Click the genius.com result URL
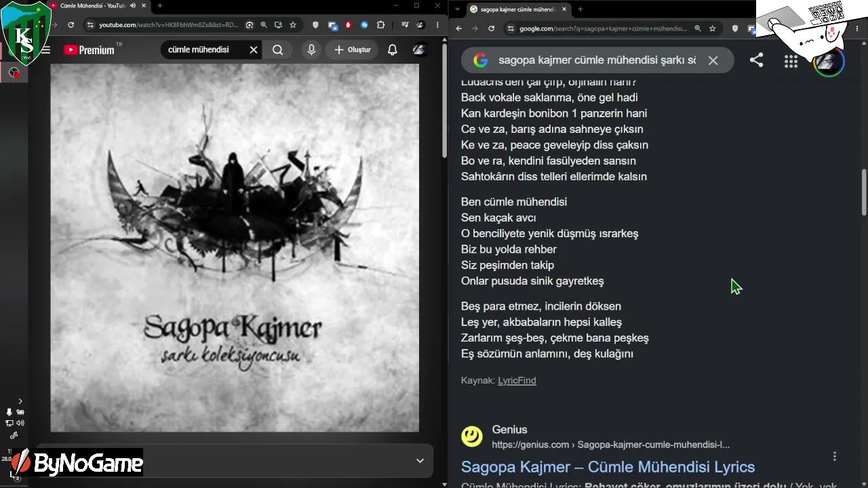Viewport: 868px width, 488px height. (x=611, y=445)
